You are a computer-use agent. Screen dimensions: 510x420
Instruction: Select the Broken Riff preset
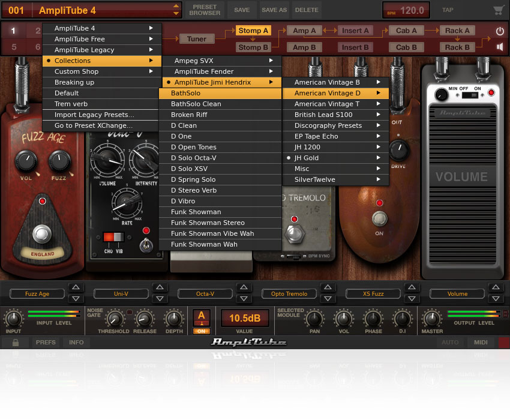(220, 115)
